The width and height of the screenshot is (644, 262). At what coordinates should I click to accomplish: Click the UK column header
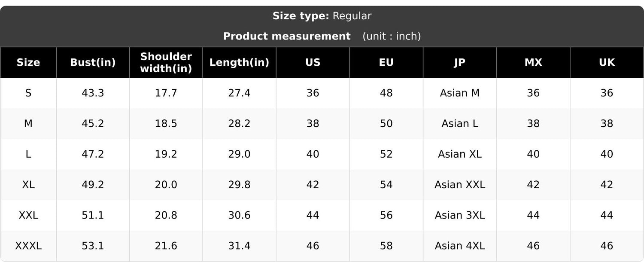[x=607, y=62]
